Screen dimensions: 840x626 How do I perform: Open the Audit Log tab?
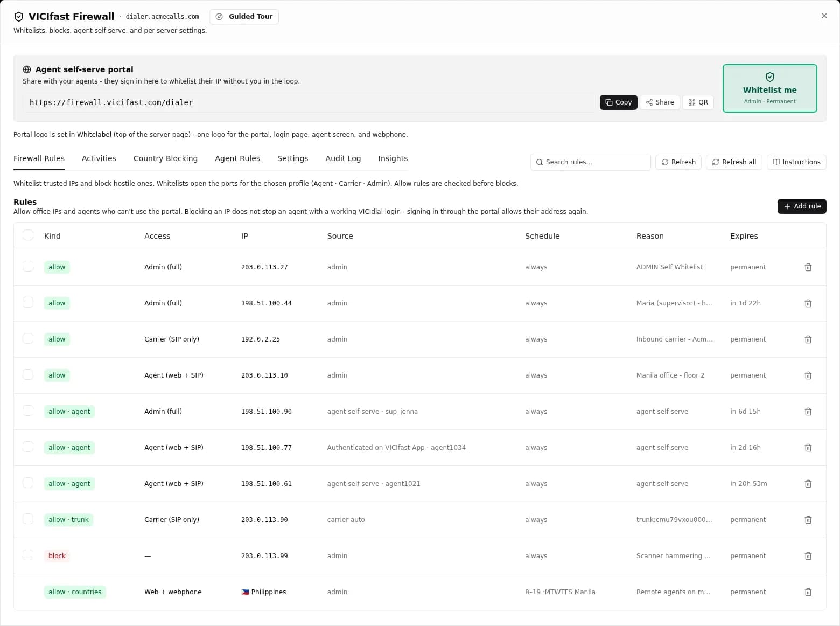pyautogui.click(x=343, y=158)
